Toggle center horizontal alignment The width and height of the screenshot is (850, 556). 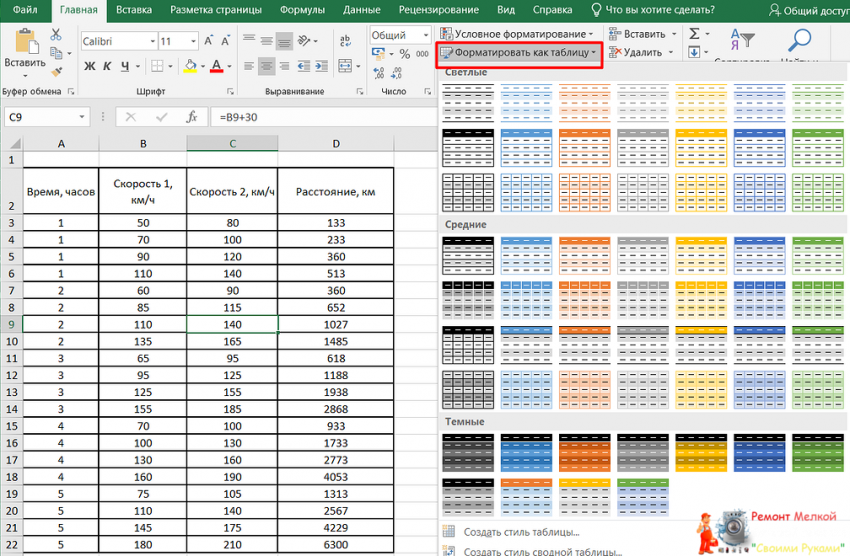[x=266, y=66]
